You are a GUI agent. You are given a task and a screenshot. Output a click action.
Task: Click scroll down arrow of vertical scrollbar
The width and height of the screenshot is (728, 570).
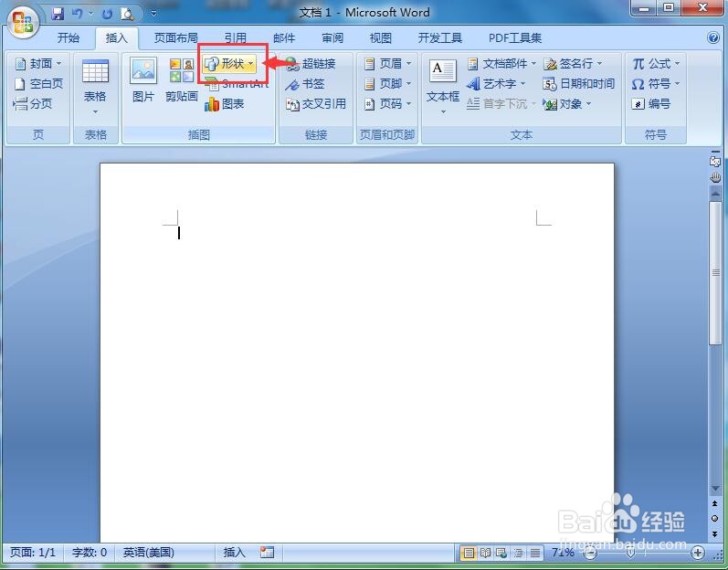point(715,489)
